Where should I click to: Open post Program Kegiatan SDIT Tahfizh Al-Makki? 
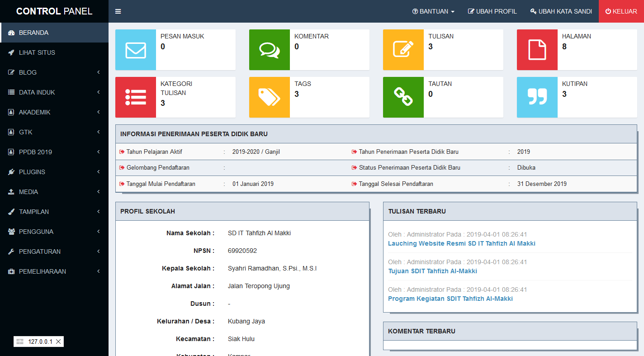[450, 299]
